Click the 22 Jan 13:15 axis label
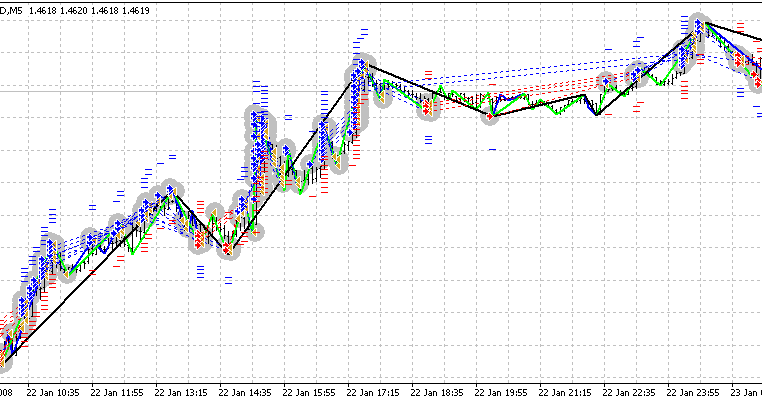The height and width of the screenshot is (400, 762). click(x=181, y=393)
